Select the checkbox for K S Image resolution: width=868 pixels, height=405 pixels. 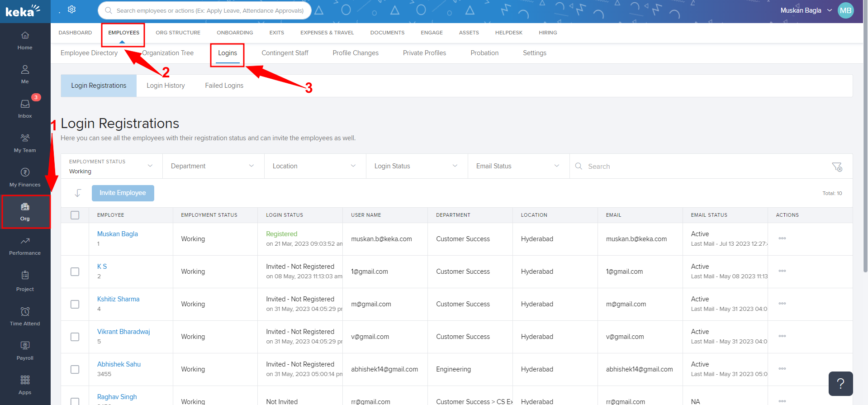(x=75, y=272)
